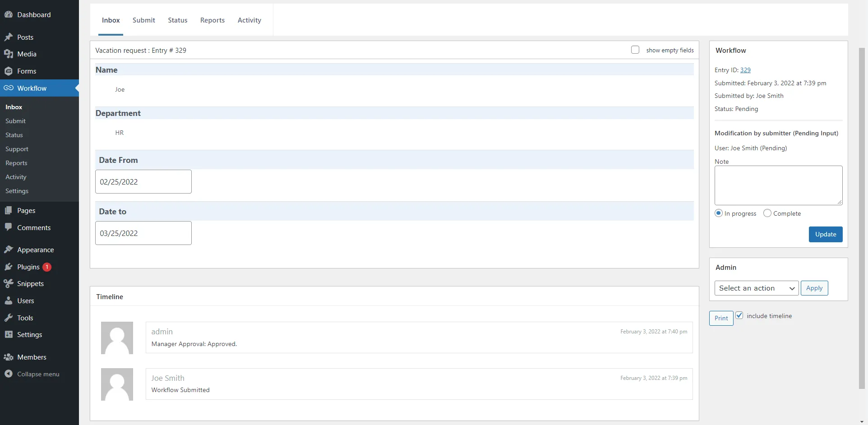The image size is (868, 425).
Task: Open the Select an action dropdown
Action: pos(757,288)
